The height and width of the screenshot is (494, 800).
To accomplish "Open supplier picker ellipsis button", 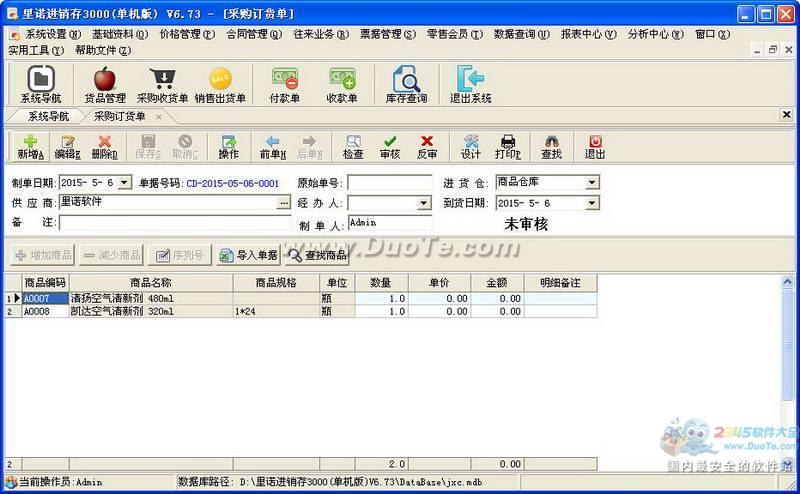I will coord(284,203).
